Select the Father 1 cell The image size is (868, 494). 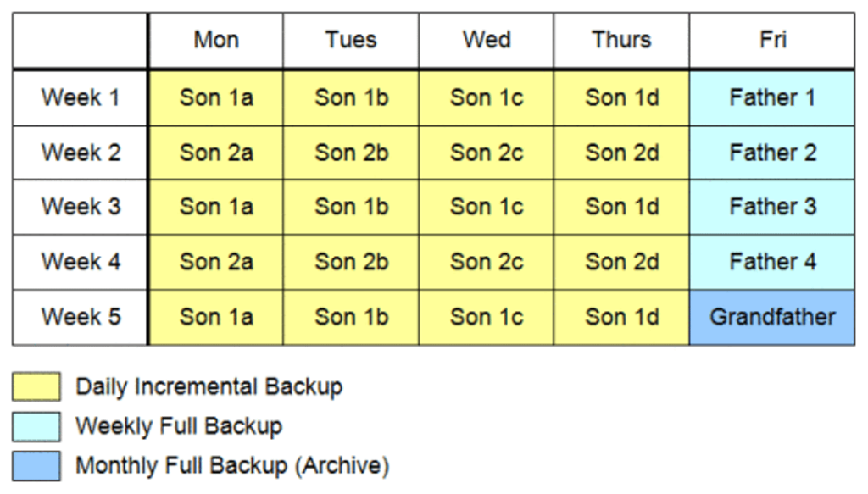pyautogui.click(x=772, y=97)
